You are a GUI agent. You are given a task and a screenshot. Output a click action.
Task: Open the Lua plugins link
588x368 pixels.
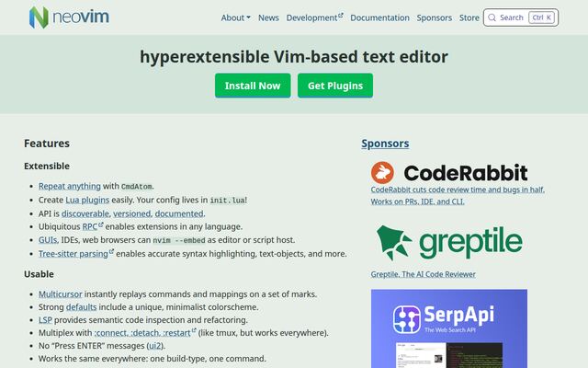(87, 200)
